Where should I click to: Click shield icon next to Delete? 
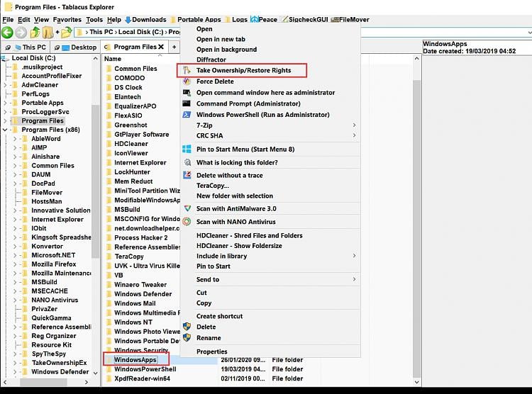[x=187, y=327]
